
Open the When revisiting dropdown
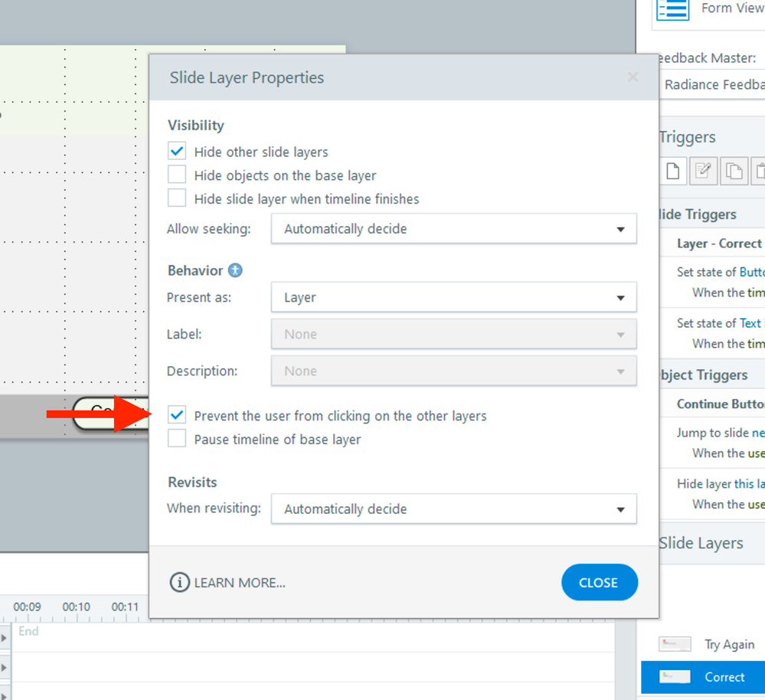[454, 509]
